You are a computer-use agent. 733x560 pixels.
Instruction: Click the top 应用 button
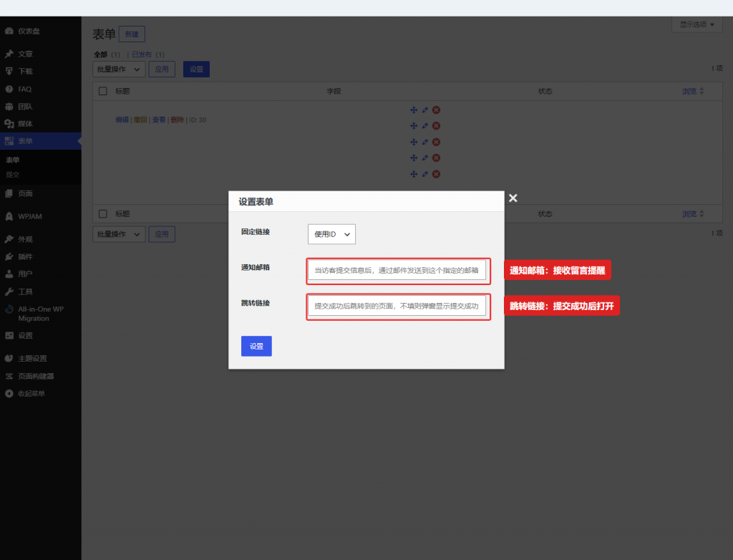(162, 69)
